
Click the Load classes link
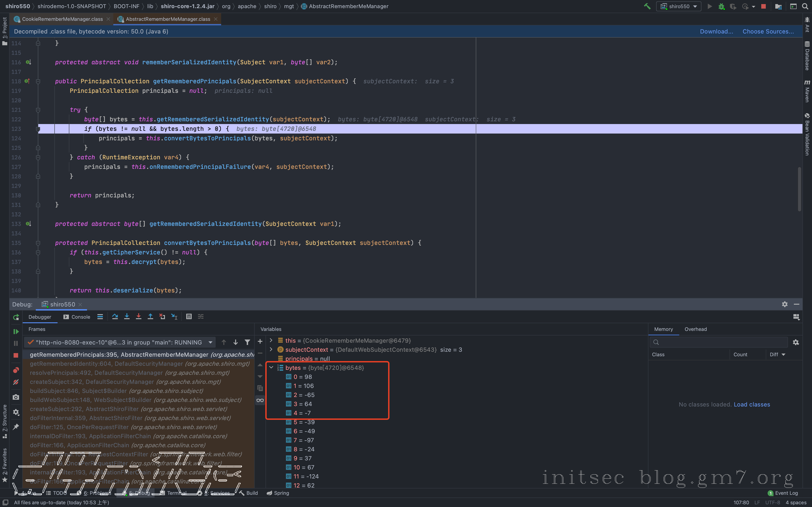(x=752, y=404)
